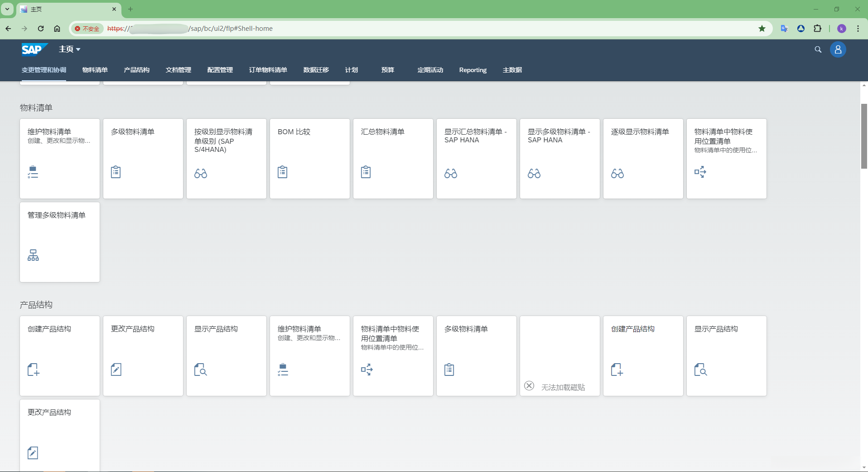
Task: Click the SAP logo
Action: [x=34, y=49]
